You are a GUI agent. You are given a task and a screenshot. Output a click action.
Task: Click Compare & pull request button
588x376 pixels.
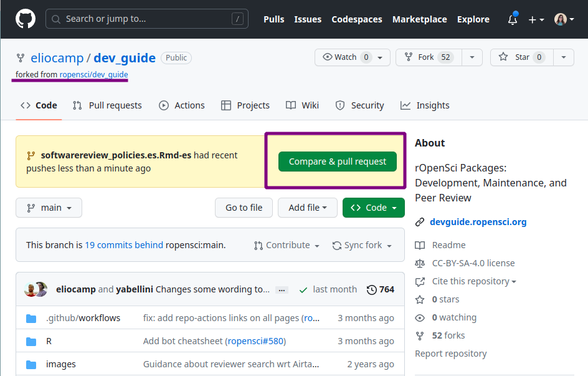click(337, 161)
